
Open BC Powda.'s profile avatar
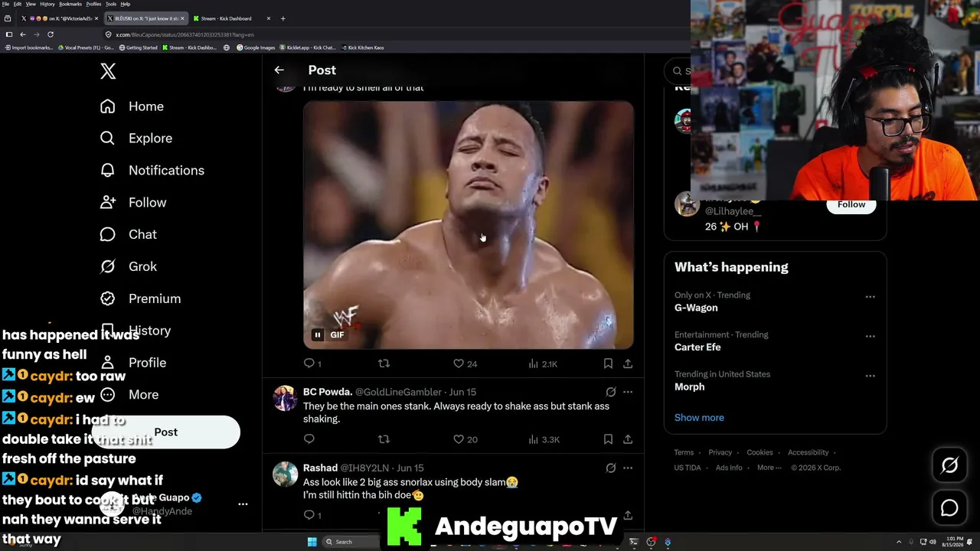pyautogui.click(x=286, y=398)
